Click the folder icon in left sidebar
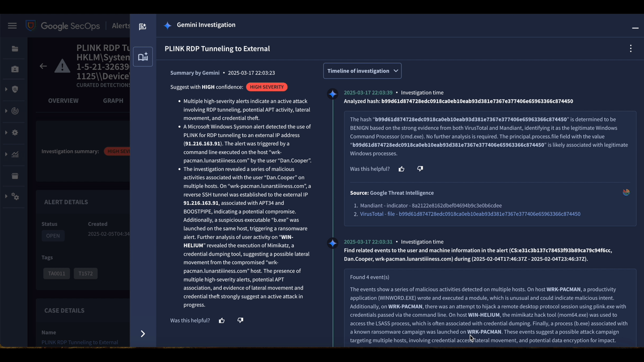The image size is (644, 362). coord(15,49)
